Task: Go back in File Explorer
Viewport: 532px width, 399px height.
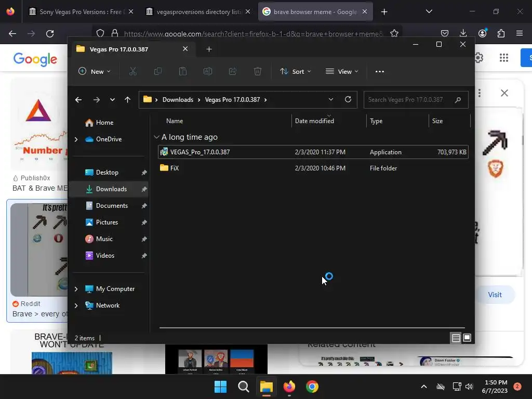Action: (x=78, y=100)
